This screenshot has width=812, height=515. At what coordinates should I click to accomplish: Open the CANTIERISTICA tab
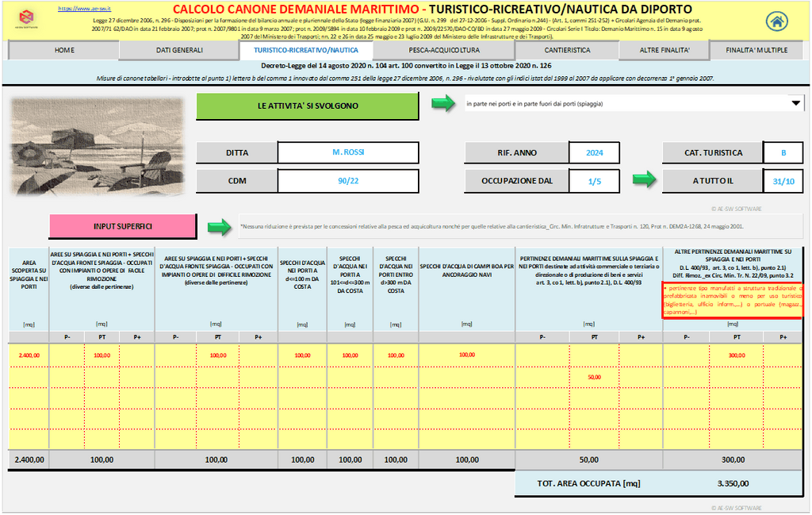(567, 50)
